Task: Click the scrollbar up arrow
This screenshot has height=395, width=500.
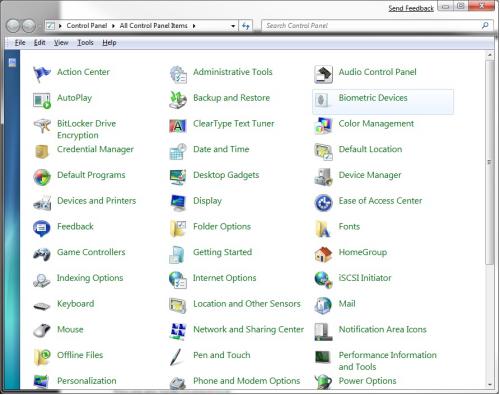Action: tap(490, 55)
